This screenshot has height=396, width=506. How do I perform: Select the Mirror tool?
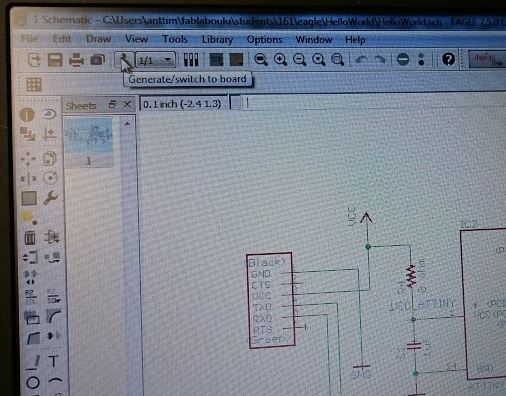pos(29,178)
